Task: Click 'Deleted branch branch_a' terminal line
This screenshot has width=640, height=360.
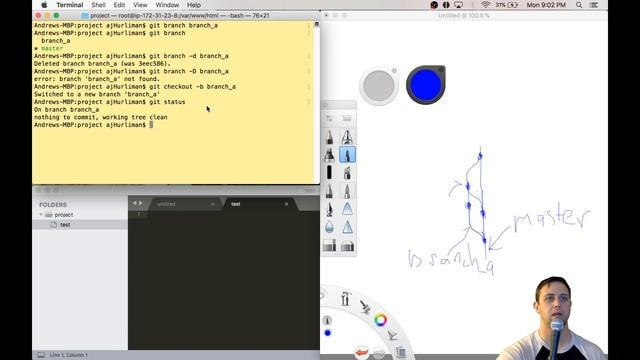Action: pos(102,64)
